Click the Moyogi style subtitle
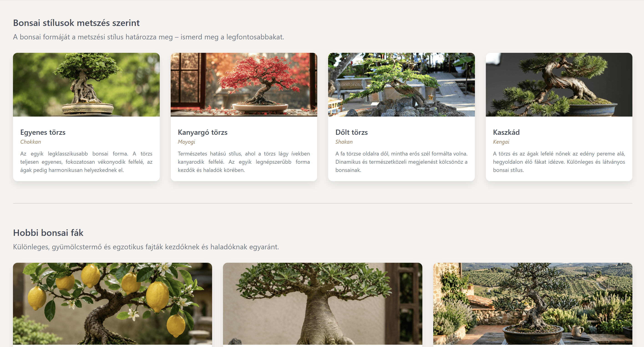The image size is (644, 347). [x=187, y=142]
